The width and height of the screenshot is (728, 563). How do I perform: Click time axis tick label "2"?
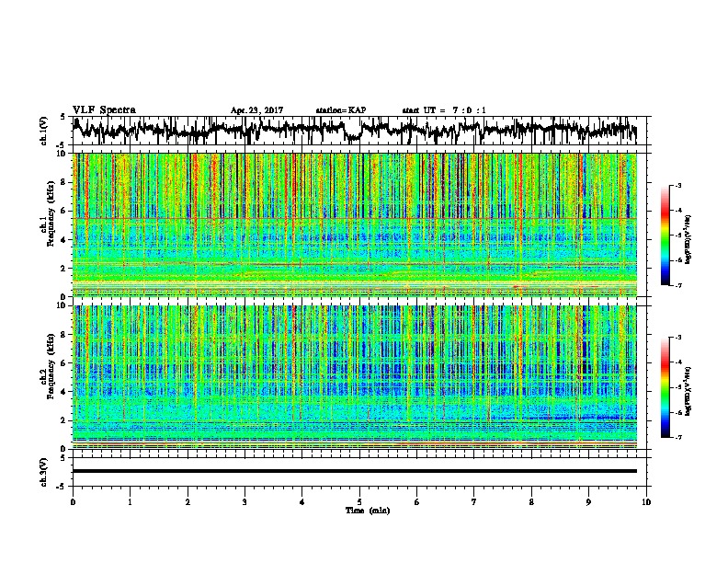[x=188, y=502]
